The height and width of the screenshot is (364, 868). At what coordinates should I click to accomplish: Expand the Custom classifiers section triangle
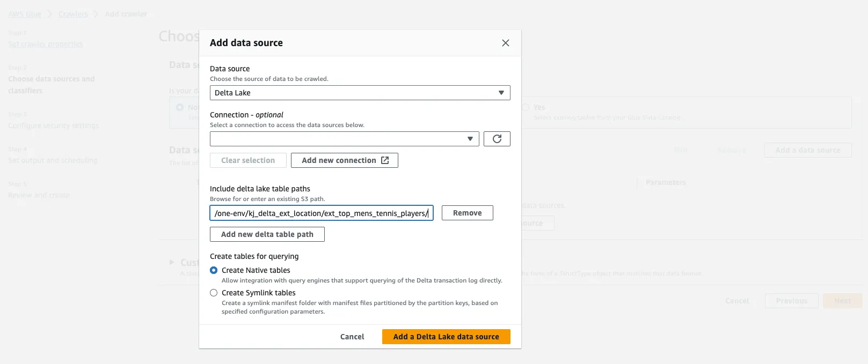(x=172, y=262)
